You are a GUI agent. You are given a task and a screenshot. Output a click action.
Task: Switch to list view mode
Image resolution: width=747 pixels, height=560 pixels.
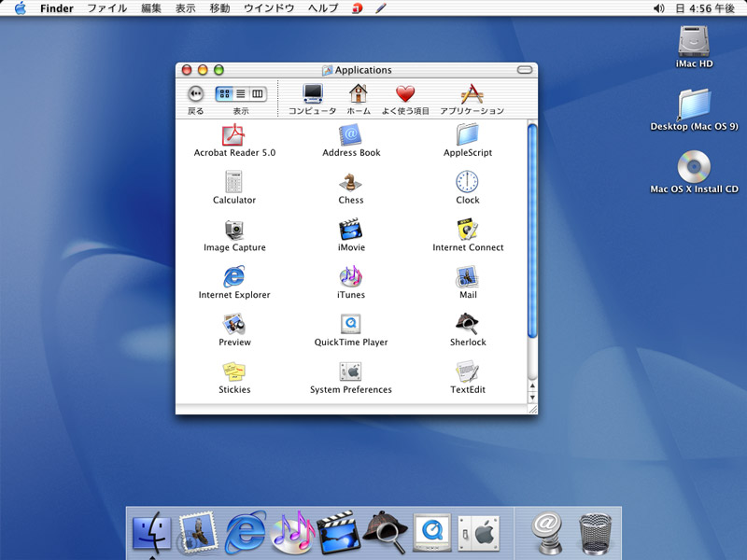point(241,93)
